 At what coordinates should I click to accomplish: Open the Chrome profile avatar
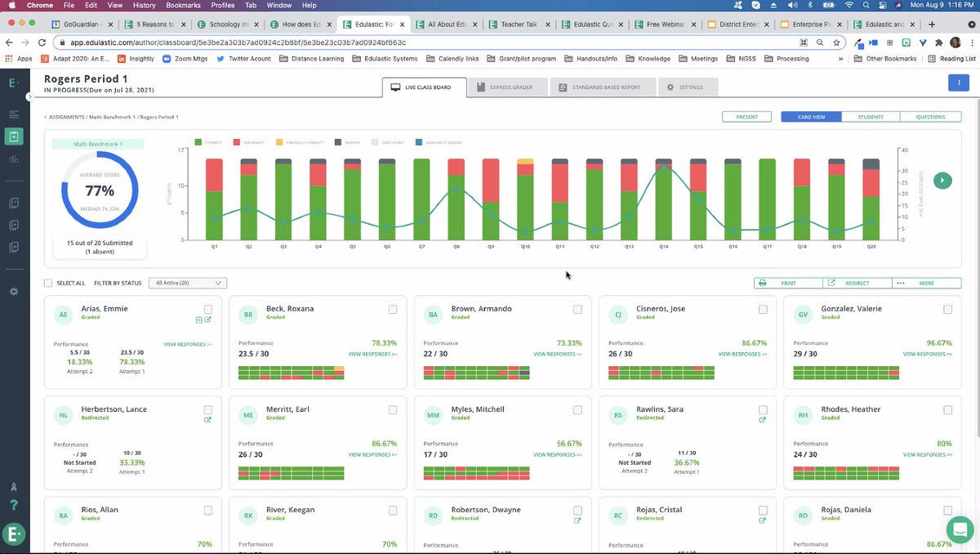click(954, 42)
